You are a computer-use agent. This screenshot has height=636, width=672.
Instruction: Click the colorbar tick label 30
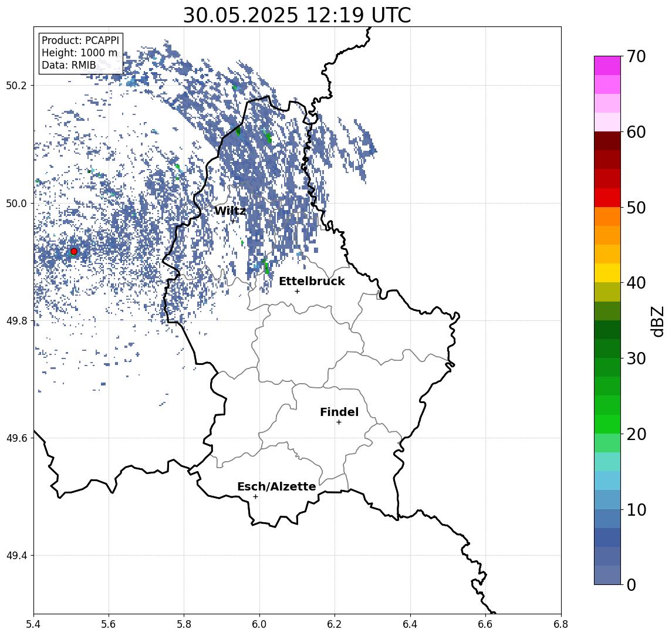tap(636, 358)
